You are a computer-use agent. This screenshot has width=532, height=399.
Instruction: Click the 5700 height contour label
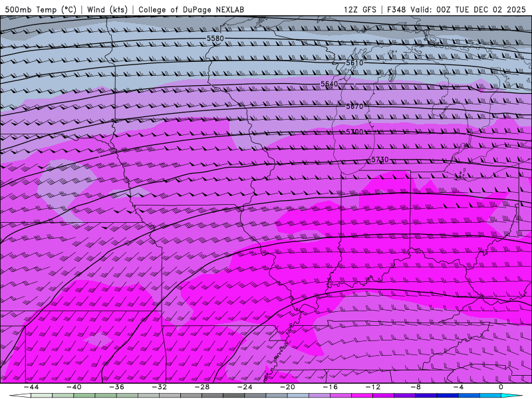354,131
